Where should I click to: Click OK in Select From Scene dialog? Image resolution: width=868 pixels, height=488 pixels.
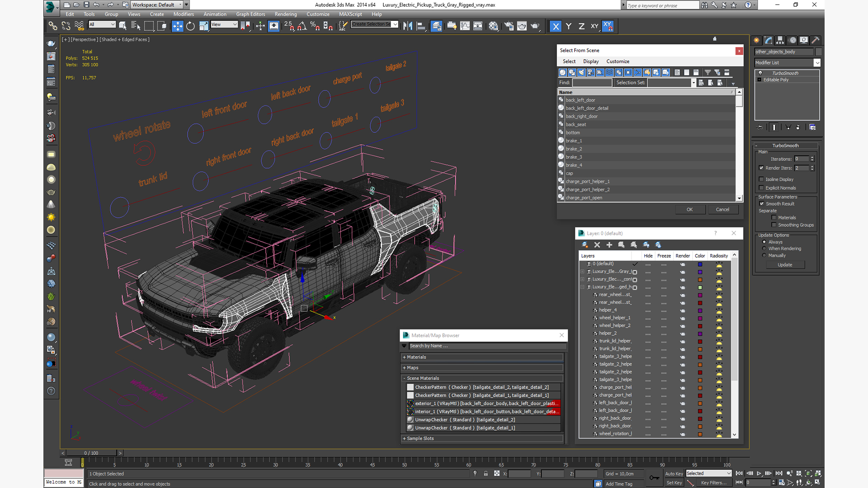689,209
